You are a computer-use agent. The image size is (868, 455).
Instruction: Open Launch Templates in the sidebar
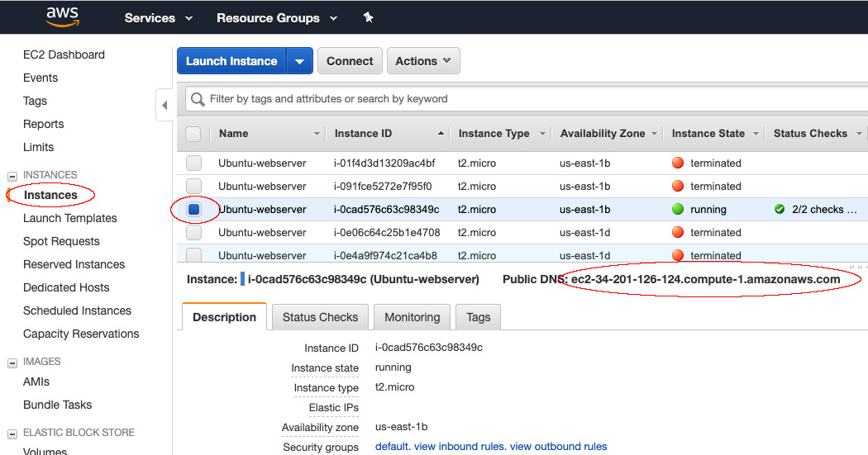(x=70, y=219)
